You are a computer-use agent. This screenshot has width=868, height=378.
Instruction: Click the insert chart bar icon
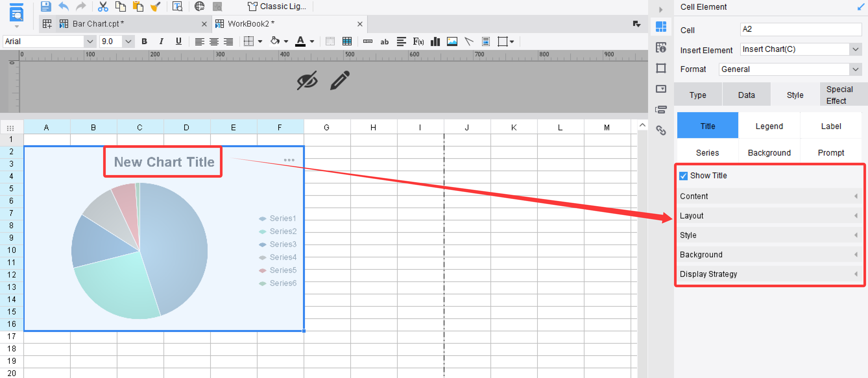[x=435, y=41]
